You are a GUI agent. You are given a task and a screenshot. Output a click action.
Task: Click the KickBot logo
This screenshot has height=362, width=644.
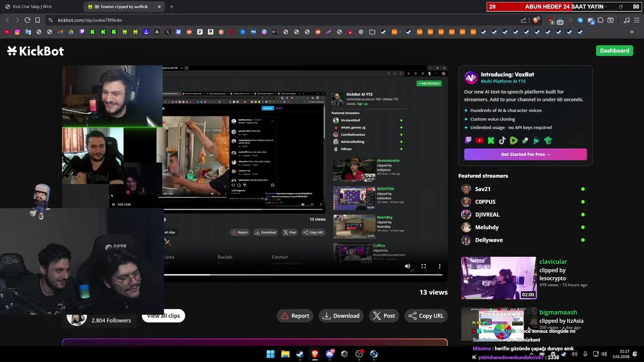click(35, 51)
